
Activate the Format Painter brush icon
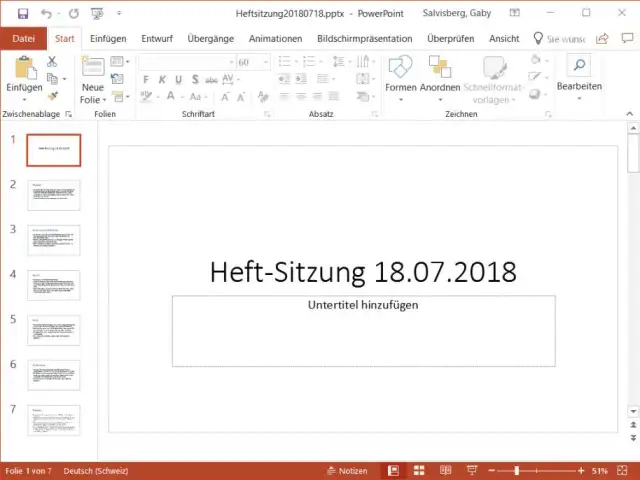(53, 96)
